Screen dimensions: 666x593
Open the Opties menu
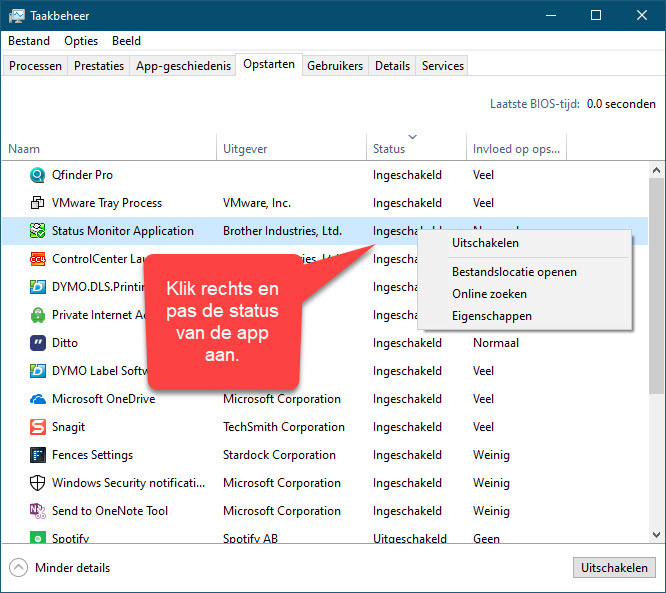coord(81,41)
